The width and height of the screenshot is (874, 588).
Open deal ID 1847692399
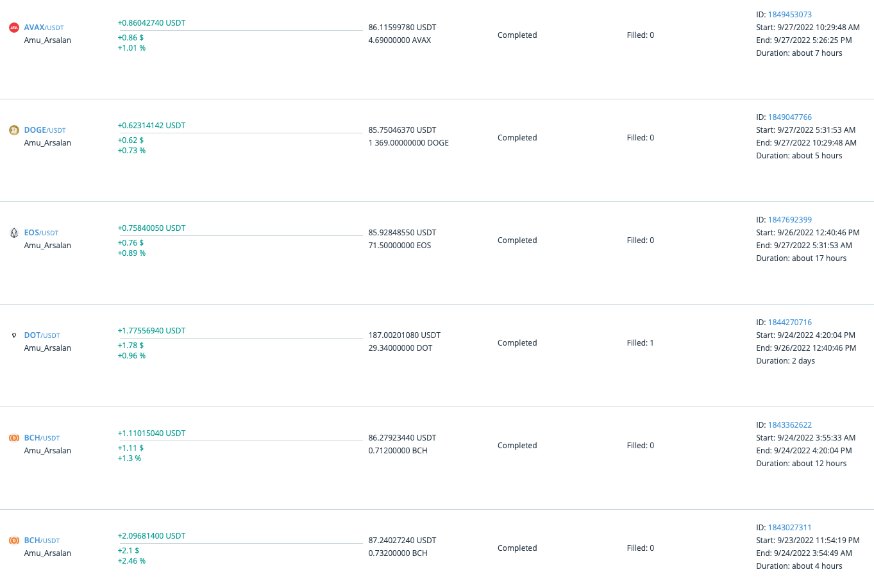(x=790, y=220)
